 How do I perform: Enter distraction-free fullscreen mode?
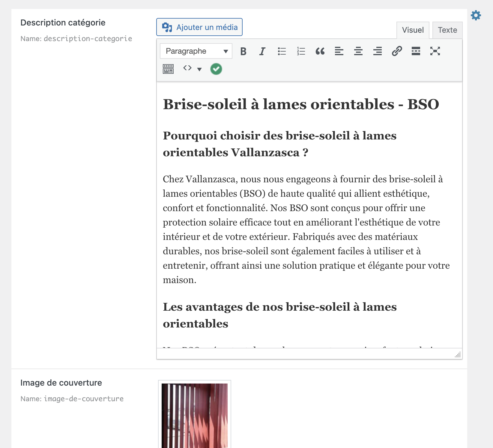pyautogui.click(x=435, y=51)
